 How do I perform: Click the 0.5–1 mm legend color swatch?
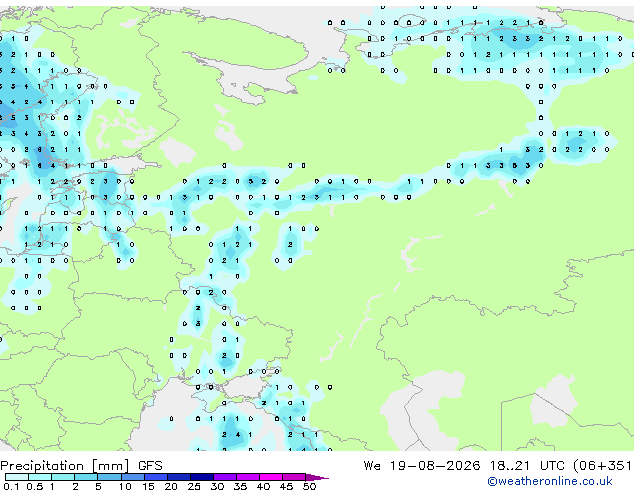[40, 477]
